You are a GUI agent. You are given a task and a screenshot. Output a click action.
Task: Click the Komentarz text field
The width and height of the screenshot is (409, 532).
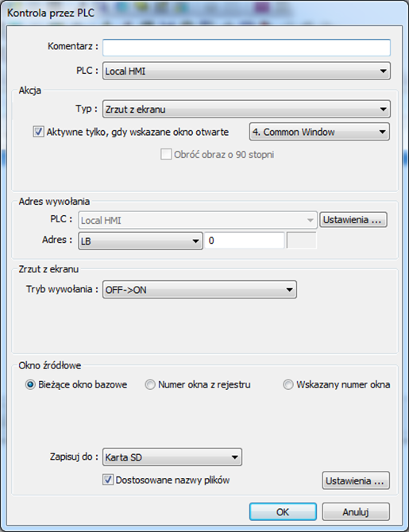point(246,48)
